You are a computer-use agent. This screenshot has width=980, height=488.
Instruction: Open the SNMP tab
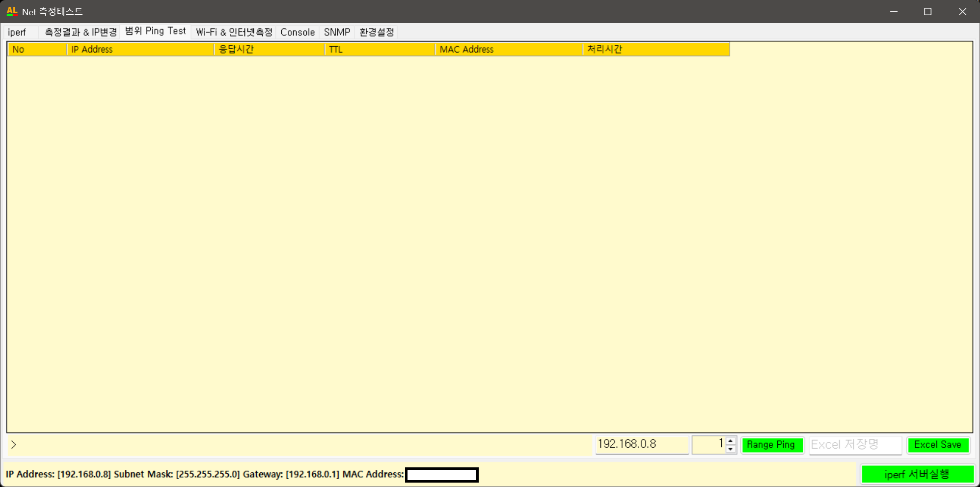(x=337, y=32)
